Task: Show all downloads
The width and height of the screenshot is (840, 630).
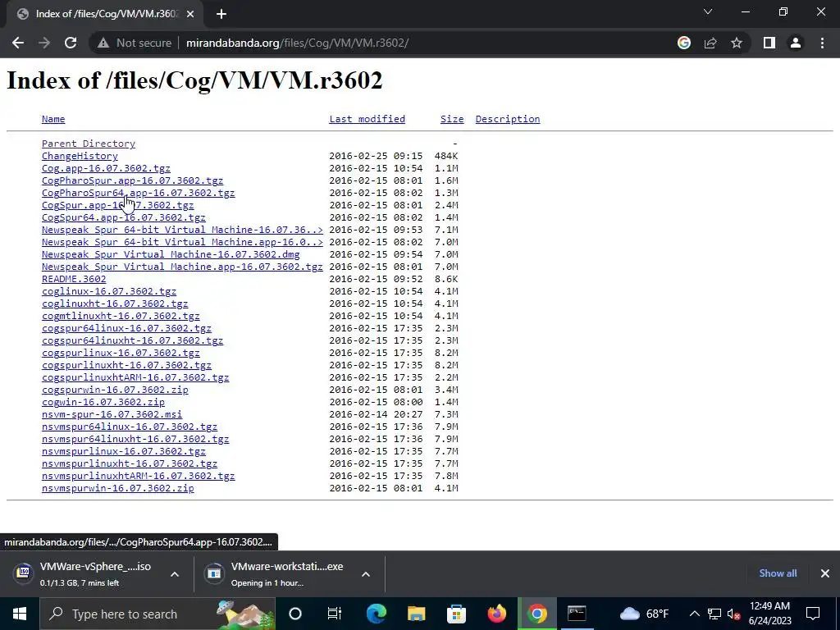Action: (x=778, y=573)
